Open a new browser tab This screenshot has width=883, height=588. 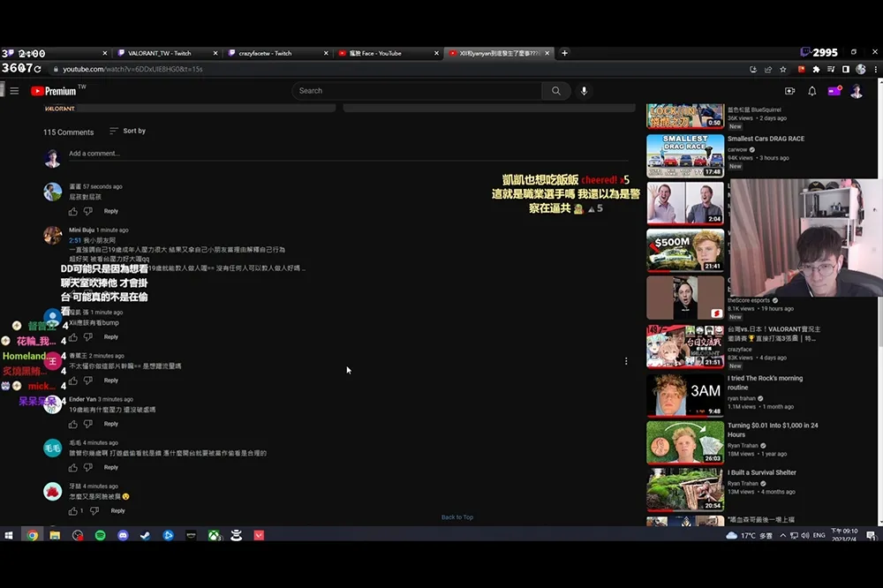tap(565, 53)
